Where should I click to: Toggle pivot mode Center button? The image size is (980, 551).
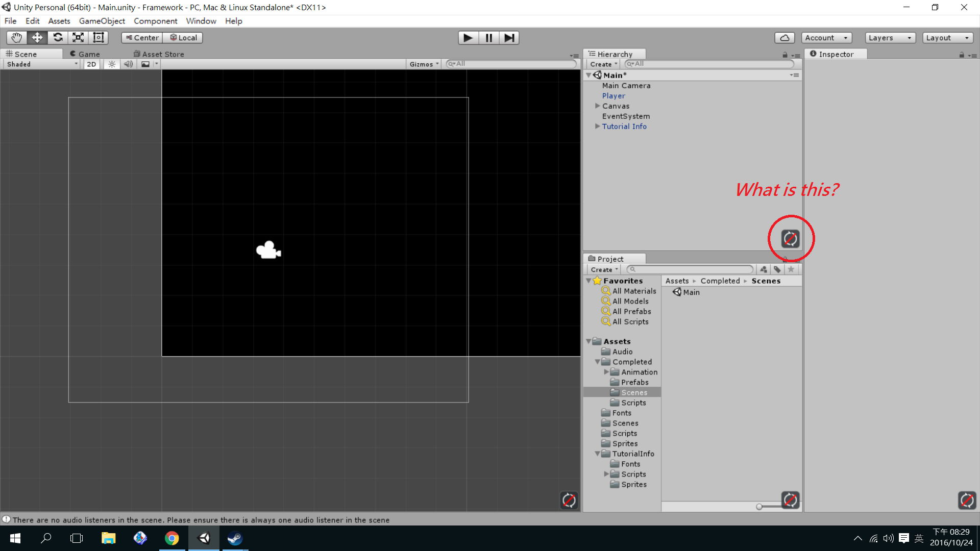pyautogui.click(x=142, y=38)
